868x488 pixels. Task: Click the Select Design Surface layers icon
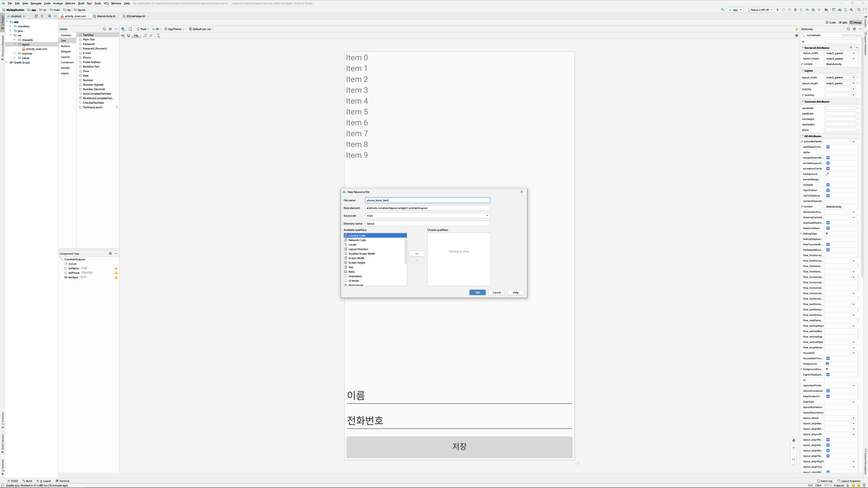click(123, 29)
